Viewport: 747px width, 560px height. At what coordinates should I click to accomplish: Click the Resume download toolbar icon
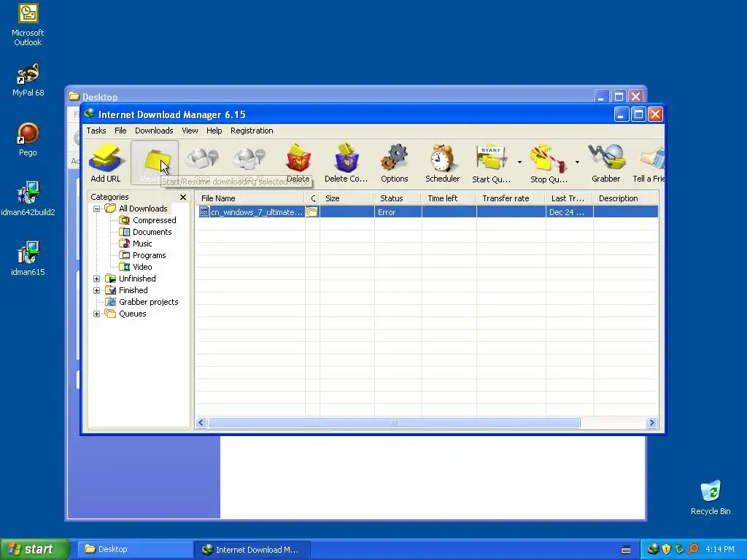pyautogui.click(x=155, y=163)
